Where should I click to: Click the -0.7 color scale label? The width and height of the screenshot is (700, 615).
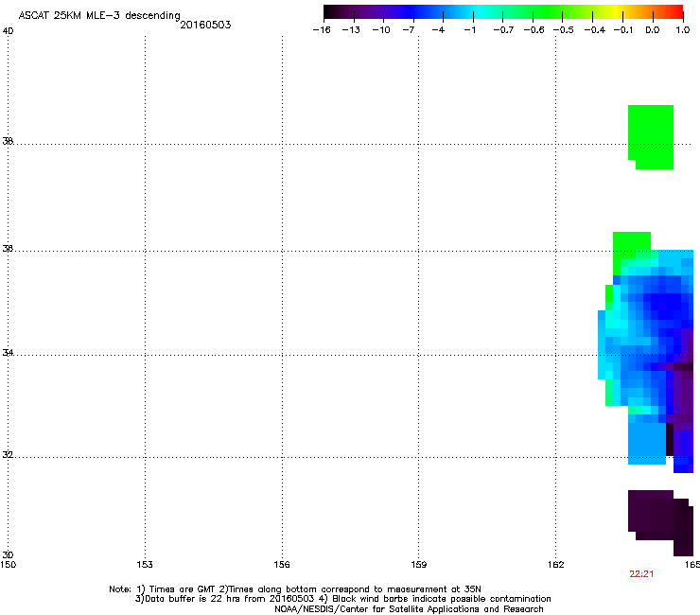coord(503,30)
